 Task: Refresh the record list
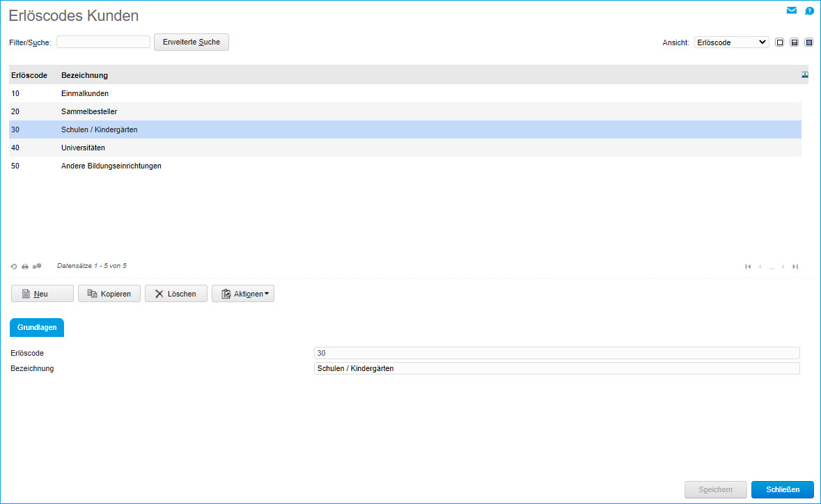(14, 267)
